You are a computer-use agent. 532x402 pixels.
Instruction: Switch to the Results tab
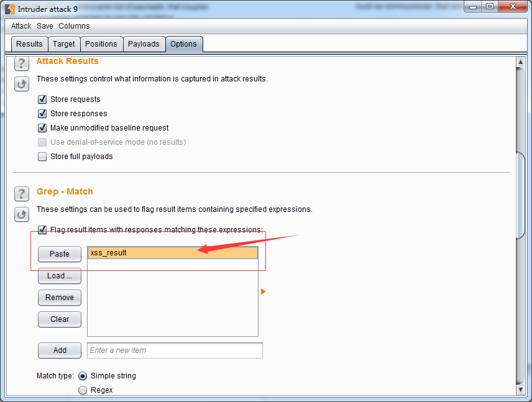click(x=29, y=44)
